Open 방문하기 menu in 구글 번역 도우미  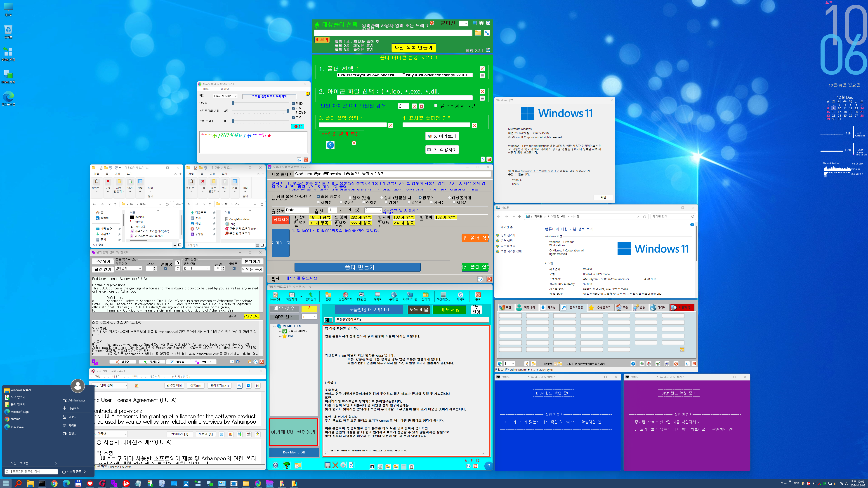tap(155, 377)
